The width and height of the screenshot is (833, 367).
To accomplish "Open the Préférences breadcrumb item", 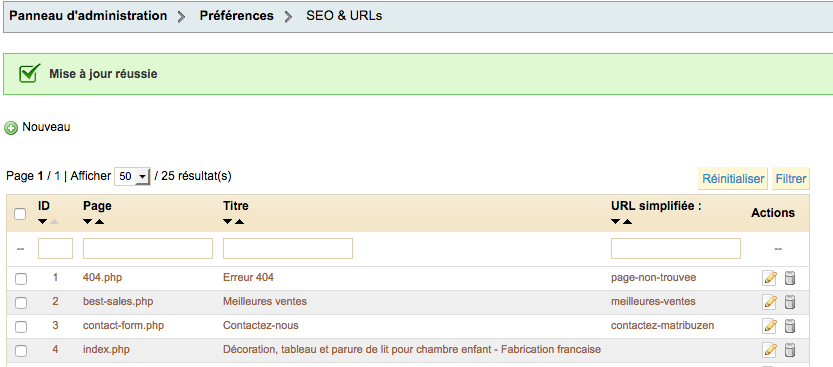I will click(x=236, y=16).
